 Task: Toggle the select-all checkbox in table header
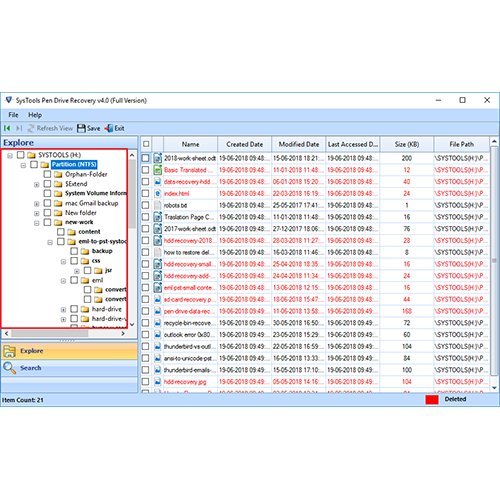(x=146, y=144)
